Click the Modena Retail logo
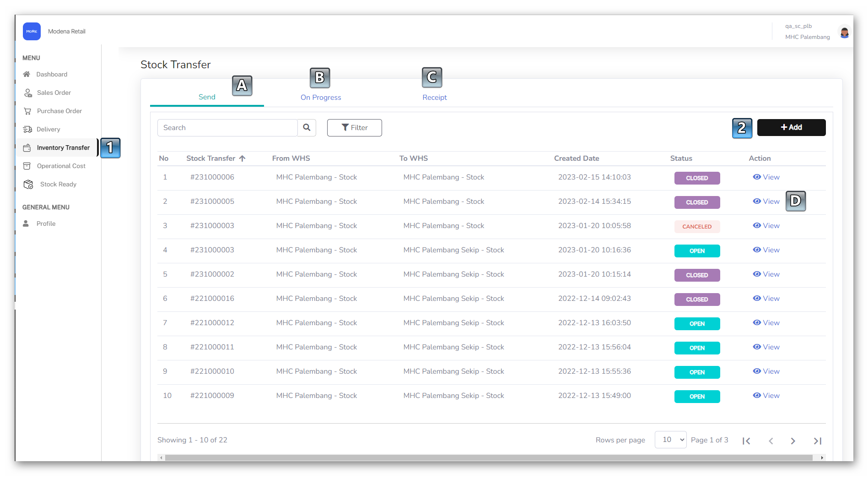Image resolution: width=868 pixels, height=485 pixels. 32,31
